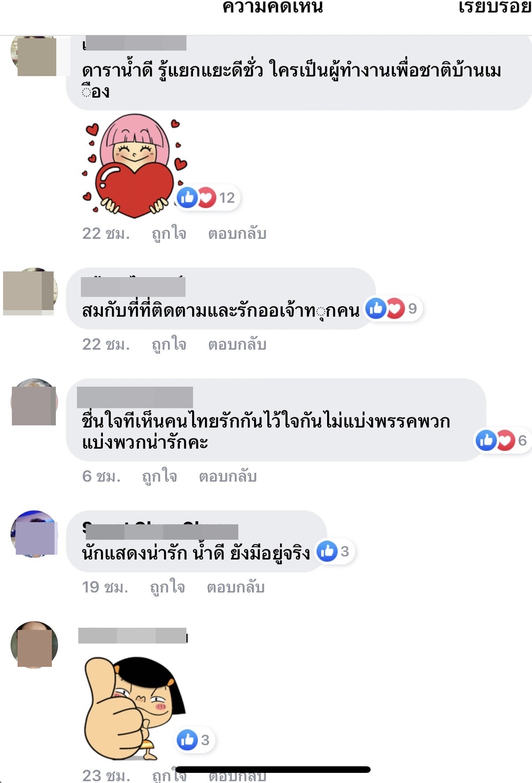Reply to the 'ชื่นใจที่เห็นคนไทย' comment

(x=228, y=476)
